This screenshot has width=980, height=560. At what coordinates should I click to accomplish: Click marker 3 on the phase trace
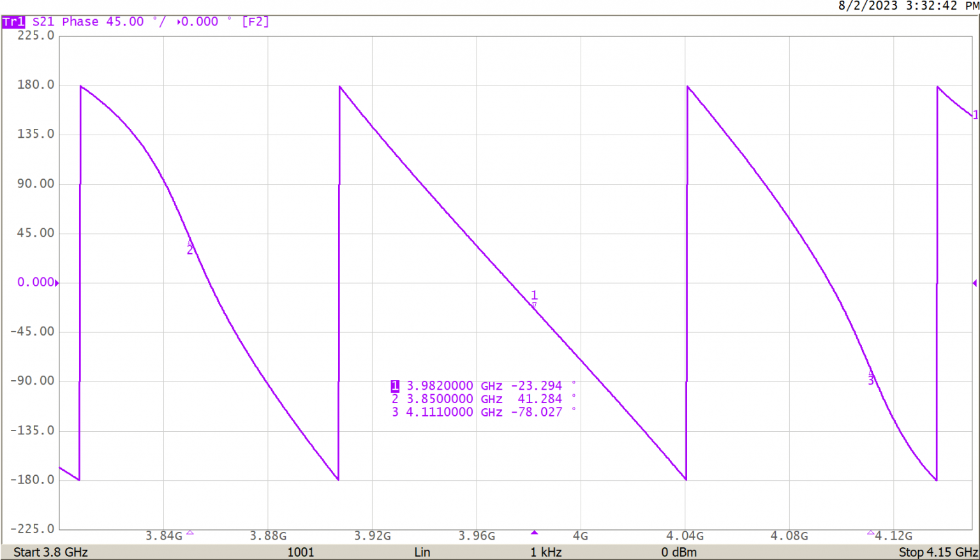click(871, 373)
